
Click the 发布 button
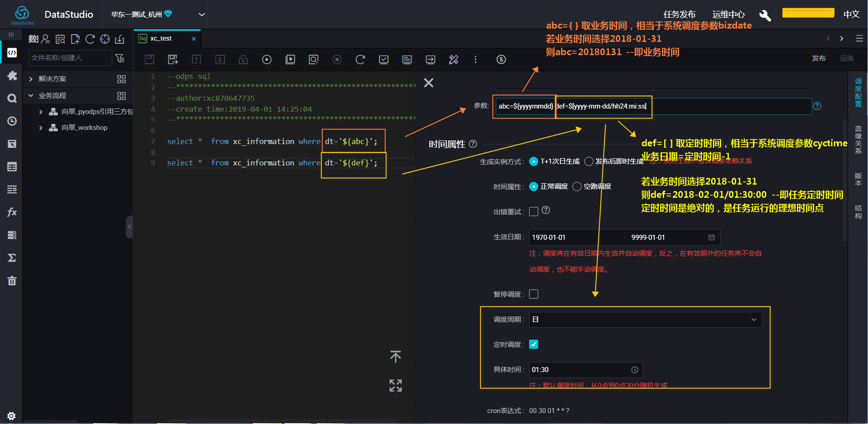pyautogui.click(x=819, y=58)
